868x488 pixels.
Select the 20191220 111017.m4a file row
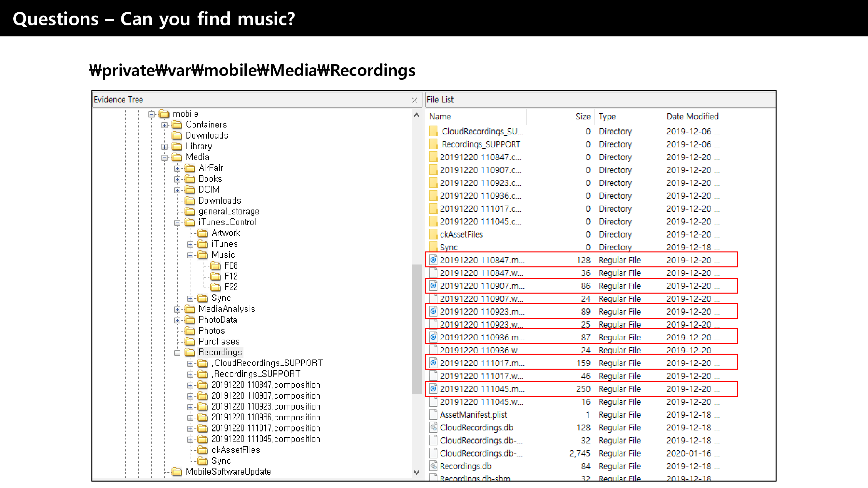[x=481, y=363]
